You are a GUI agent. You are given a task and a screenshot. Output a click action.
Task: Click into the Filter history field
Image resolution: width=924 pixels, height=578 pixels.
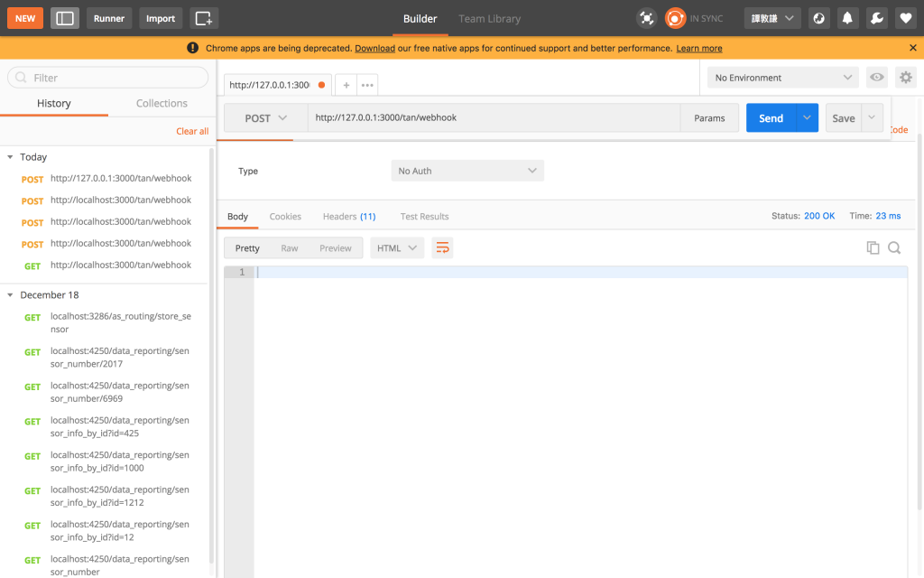tap(108, 78)
